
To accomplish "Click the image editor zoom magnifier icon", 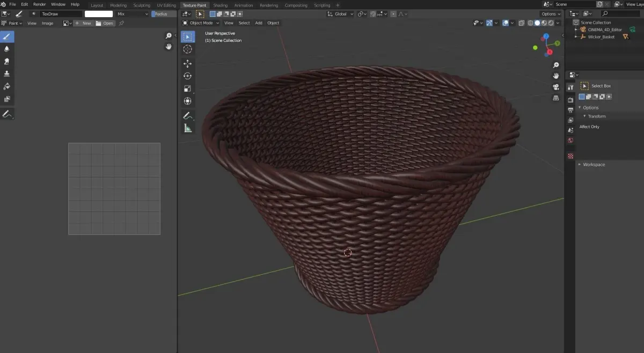I will point(169,36).
